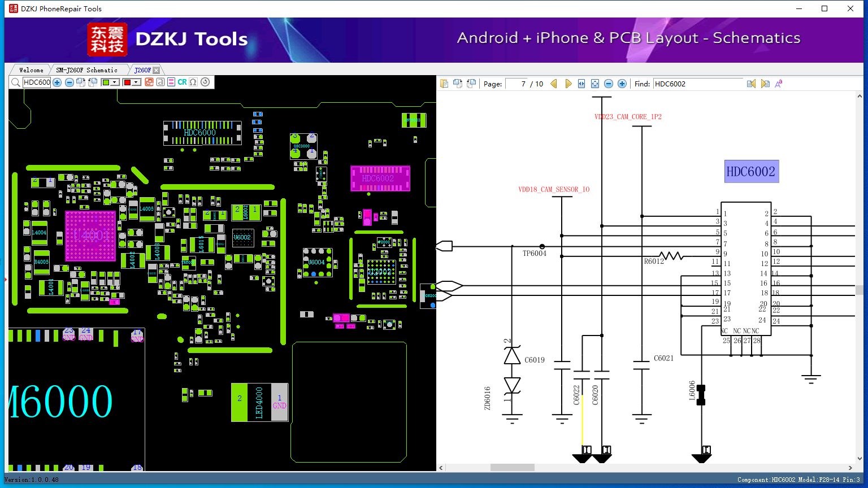
Task: Maximize the DZKJ PhoneRepair Tools window
Action: click(824, 8)
